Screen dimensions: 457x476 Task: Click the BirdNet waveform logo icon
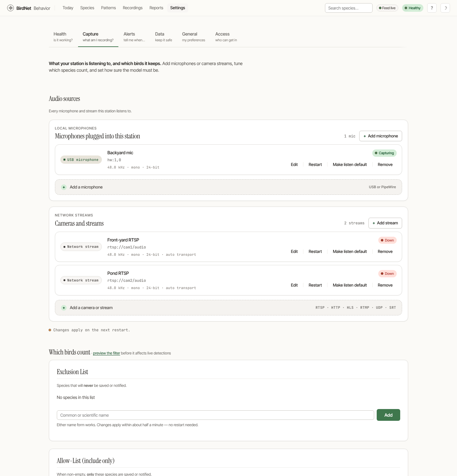(10, 8)
